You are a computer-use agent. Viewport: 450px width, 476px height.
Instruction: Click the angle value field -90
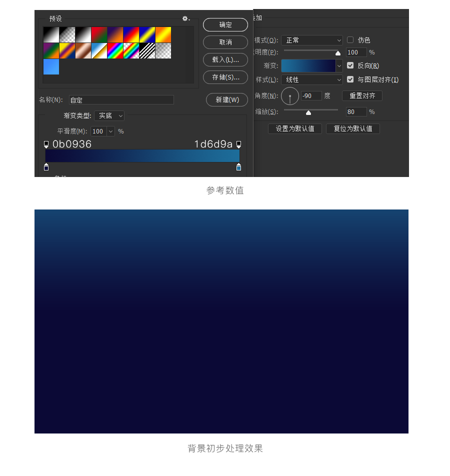pos(311,95)
